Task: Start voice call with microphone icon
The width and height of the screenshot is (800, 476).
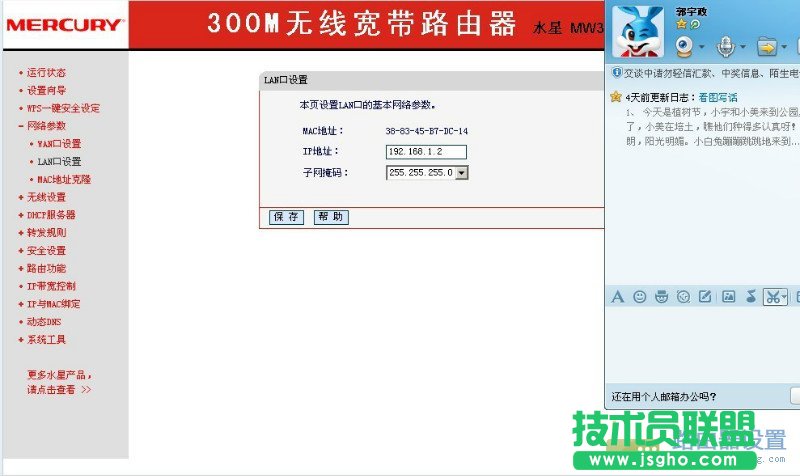Action: point(726,47)
